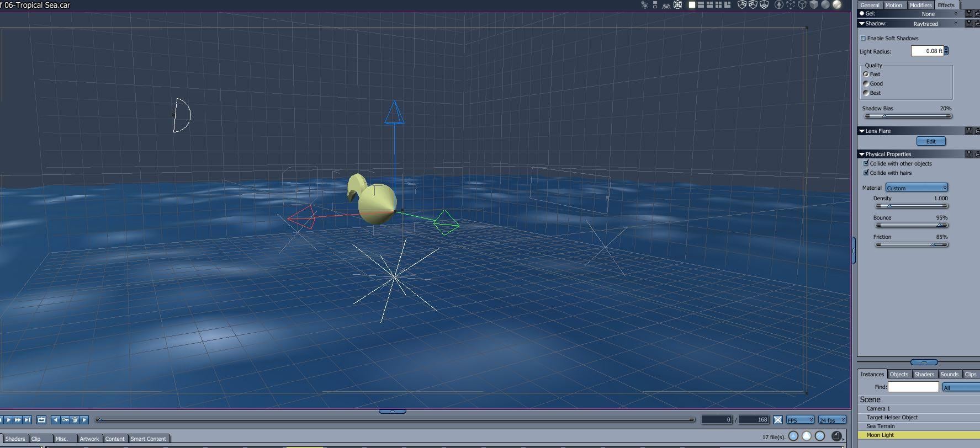
Task: Select Sea Terrain in the scene list
Action: [919, 426]
